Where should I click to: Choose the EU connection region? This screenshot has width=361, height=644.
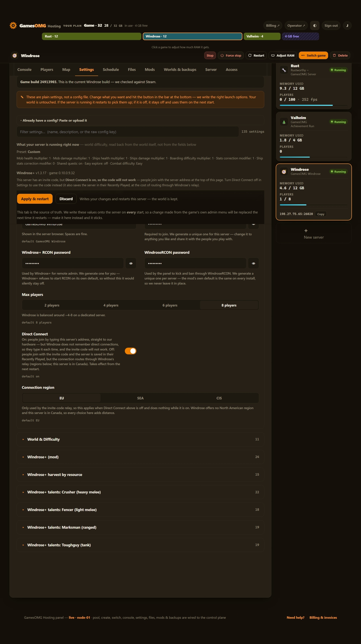pos(62,398)
